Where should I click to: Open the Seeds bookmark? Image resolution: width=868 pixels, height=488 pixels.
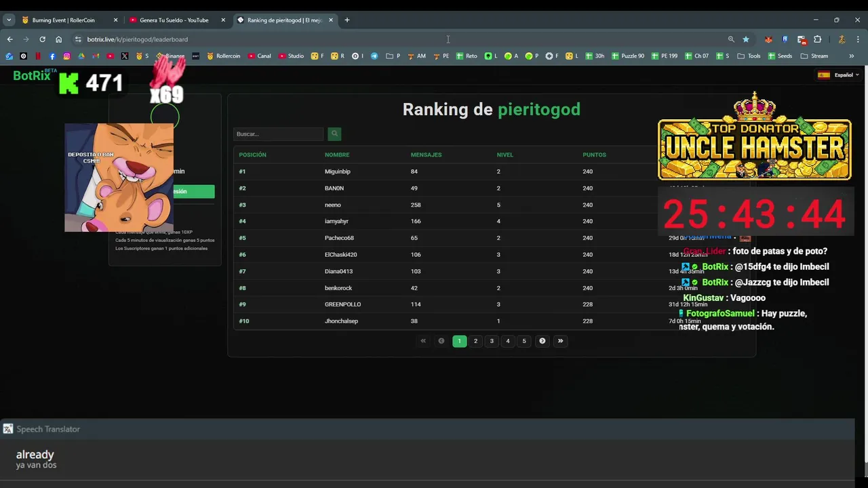(x=780, y=56)
